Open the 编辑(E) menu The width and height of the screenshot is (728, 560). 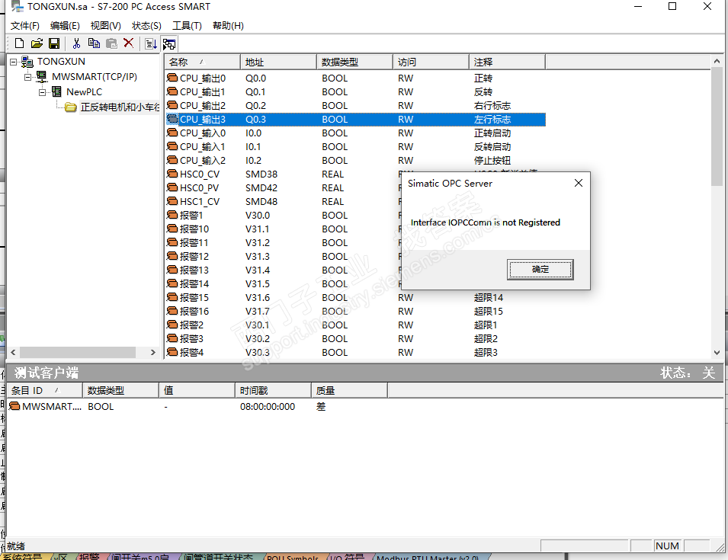coord(65,25)
